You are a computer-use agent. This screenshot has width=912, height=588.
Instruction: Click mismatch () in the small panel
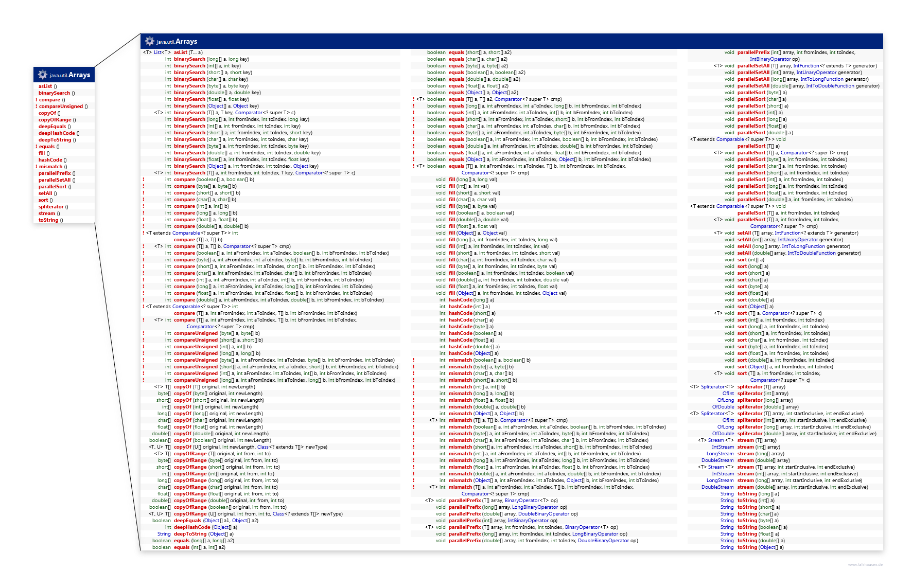(54, 167)
